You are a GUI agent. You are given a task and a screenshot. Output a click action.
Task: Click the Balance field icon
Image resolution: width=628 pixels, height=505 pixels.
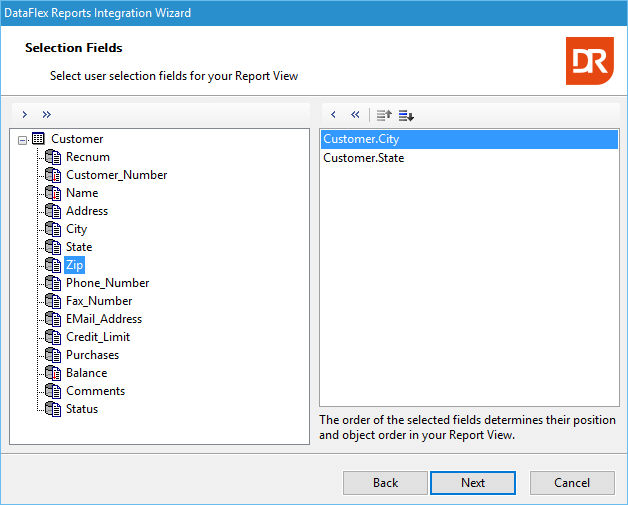click(x=53, y=373)
